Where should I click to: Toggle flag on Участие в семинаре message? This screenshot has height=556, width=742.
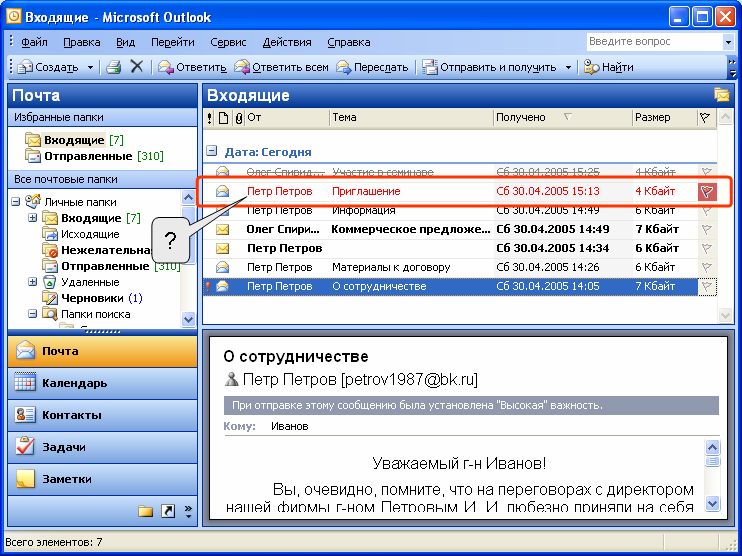[707, 172]
